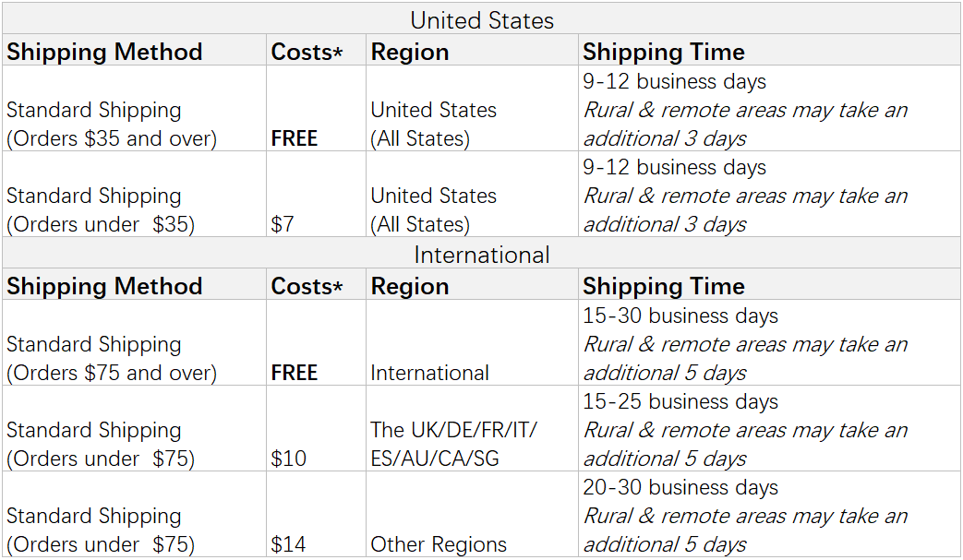Click the $7 shipping cost cell
This screenshot has height=560, width=963.
(x=283, y=224)
